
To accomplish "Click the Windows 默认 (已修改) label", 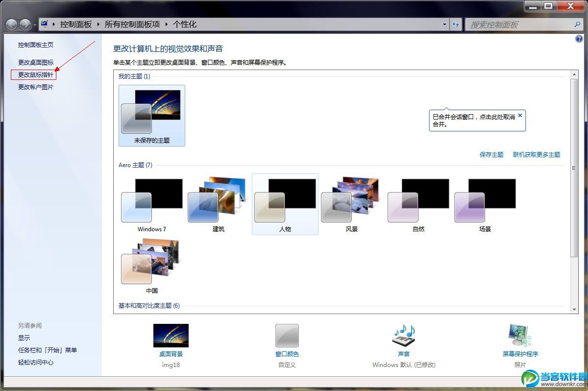I will pyautogui.click(x=404, y=365).
